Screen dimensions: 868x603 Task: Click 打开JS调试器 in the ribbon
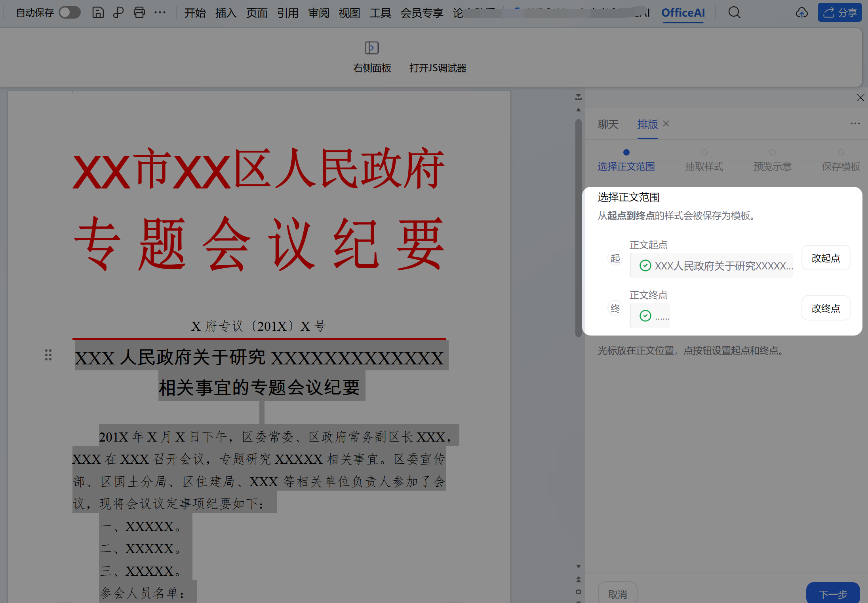pyautogui.click(x=438, y=68)
